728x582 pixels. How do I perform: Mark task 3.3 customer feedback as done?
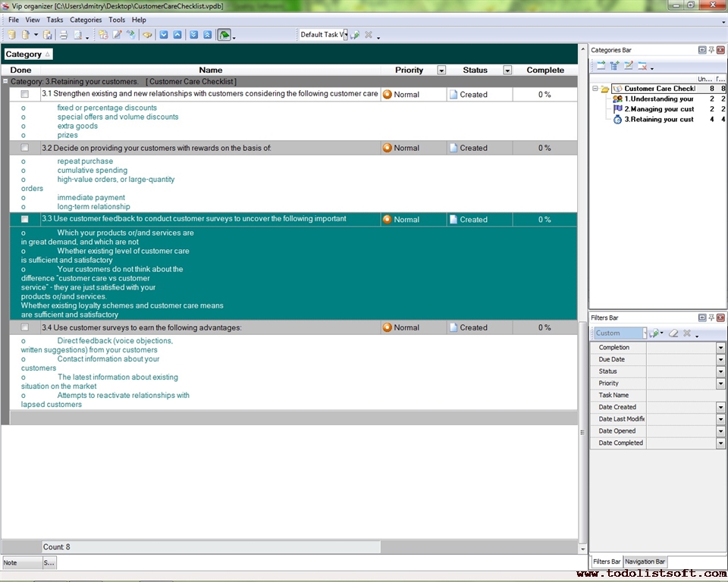click(x=25, y=220)
